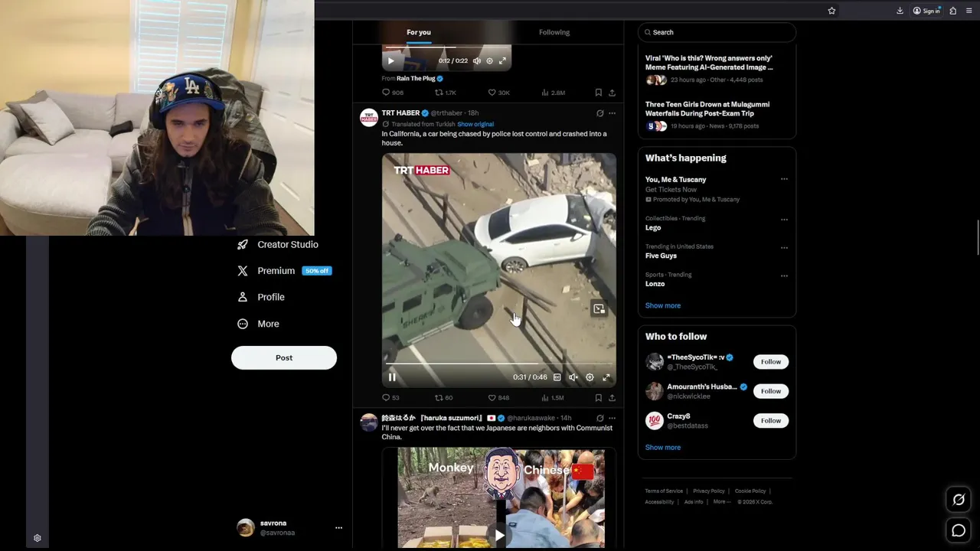Viewport: 980px width, 551px height.
Task: Open more options on the TRT Haber post
Action: click(612, 113)
